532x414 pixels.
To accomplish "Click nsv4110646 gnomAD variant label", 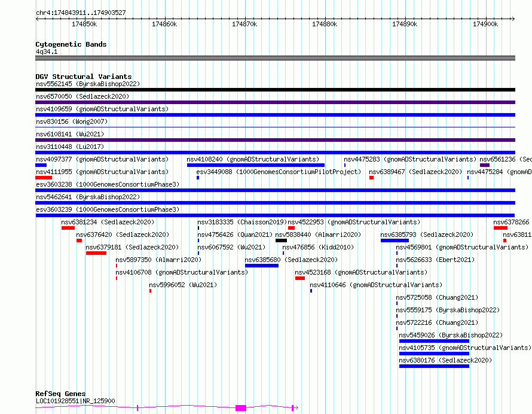I will pyautogui.click(x=376, y=285).
